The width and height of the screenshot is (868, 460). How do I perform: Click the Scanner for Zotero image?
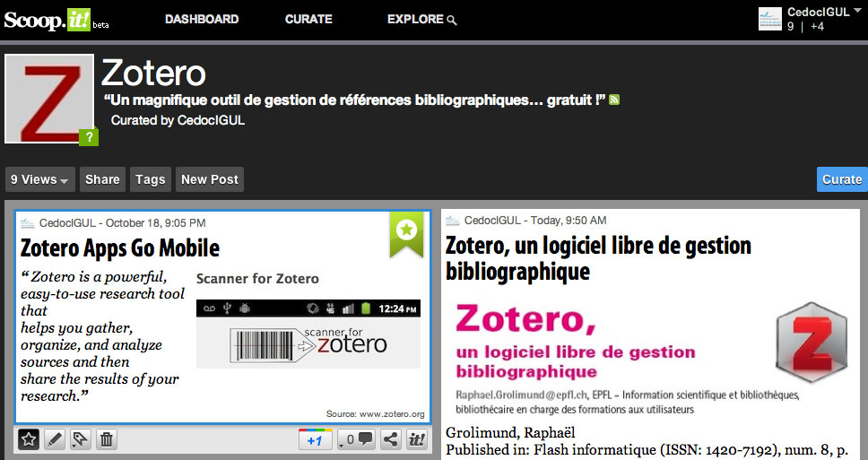308,334
